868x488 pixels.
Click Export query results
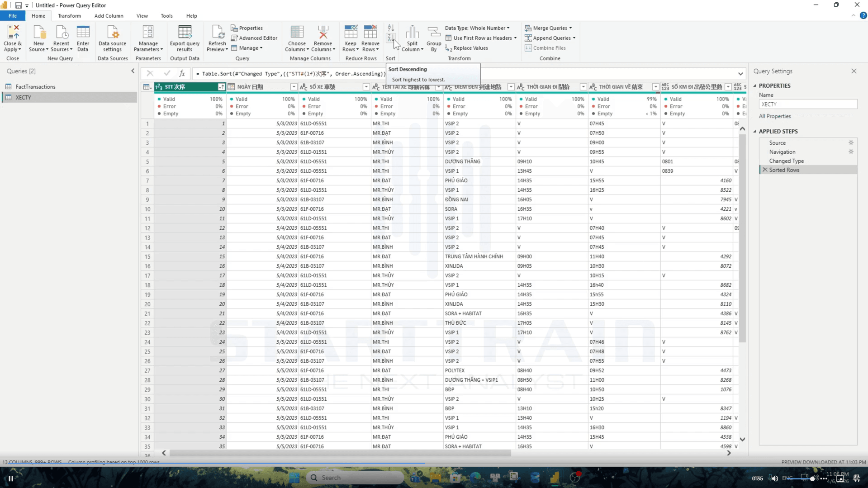(185, 38)
